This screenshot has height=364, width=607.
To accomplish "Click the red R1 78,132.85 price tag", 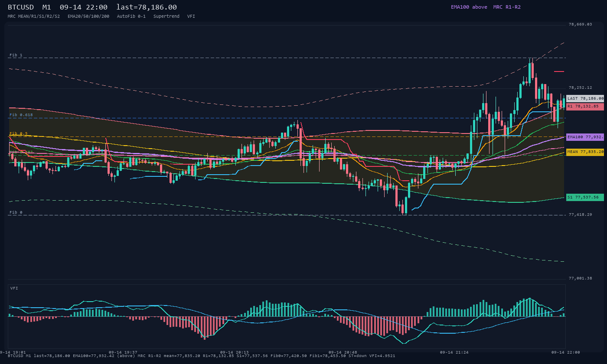I will [585, 106].
